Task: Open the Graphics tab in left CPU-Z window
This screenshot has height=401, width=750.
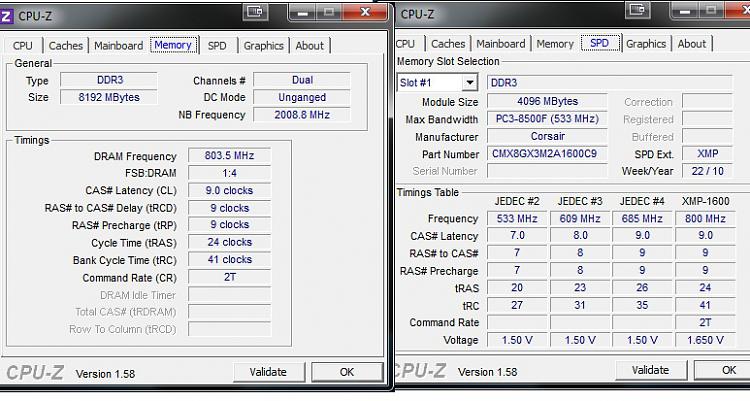Action: (264, 45)
